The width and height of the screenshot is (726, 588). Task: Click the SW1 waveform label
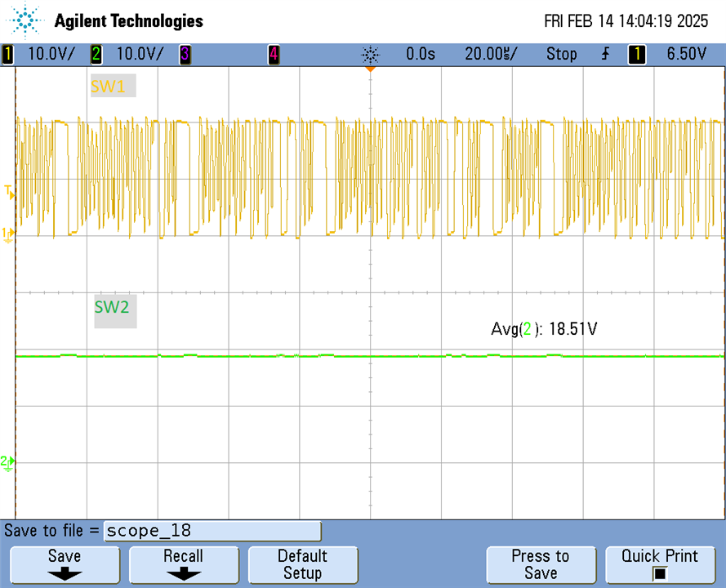pos(113,86)
